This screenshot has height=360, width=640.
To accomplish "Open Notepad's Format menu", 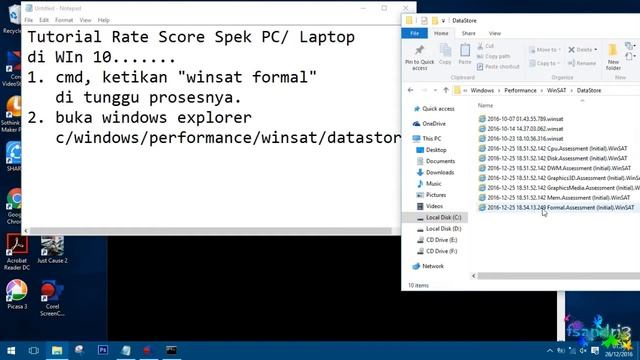I will point(64,20).
